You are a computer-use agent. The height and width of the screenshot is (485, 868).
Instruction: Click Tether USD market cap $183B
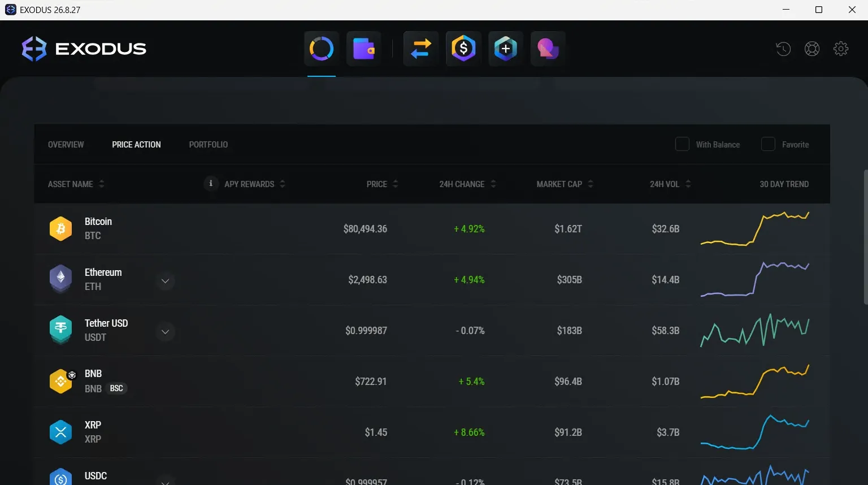click(x=569, y=331)
